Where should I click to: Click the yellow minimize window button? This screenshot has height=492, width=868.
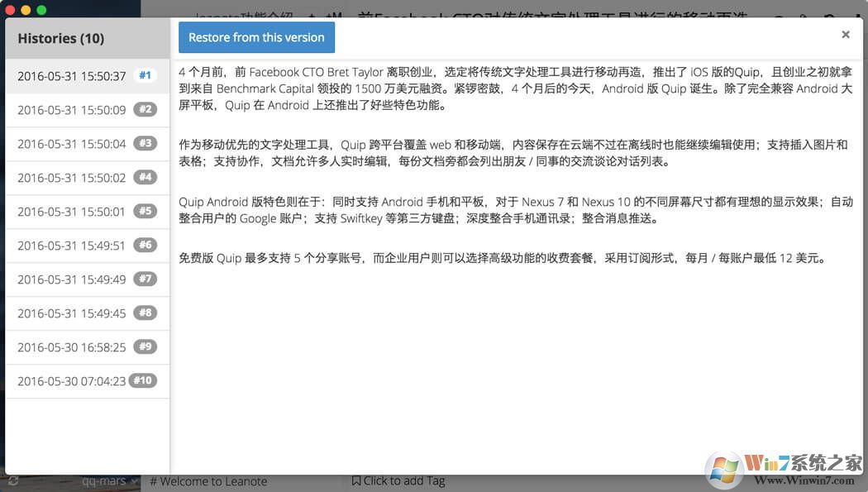tap(26, 9)
